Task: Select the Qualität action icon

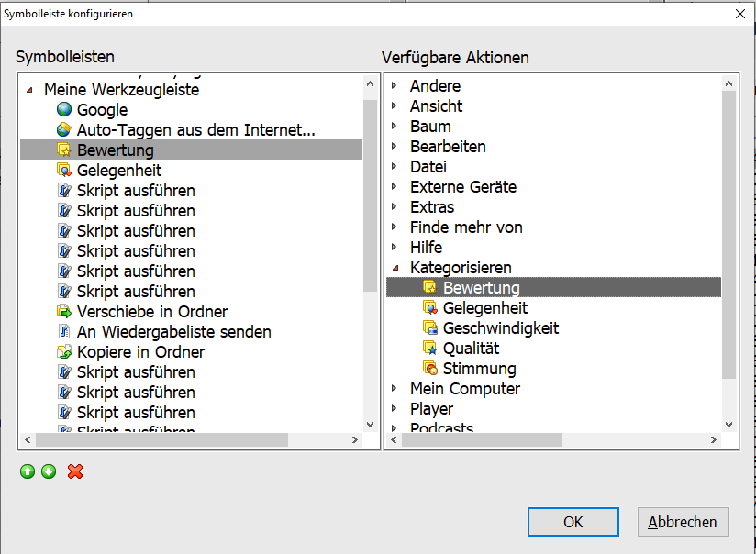Action: (430, 349)
